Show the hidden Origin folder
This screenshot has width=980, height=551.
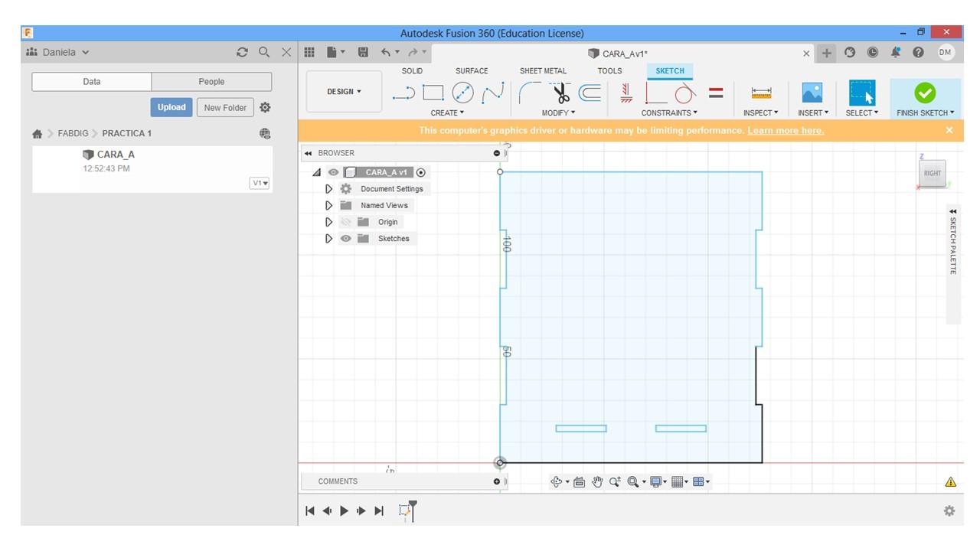(346, 222)
